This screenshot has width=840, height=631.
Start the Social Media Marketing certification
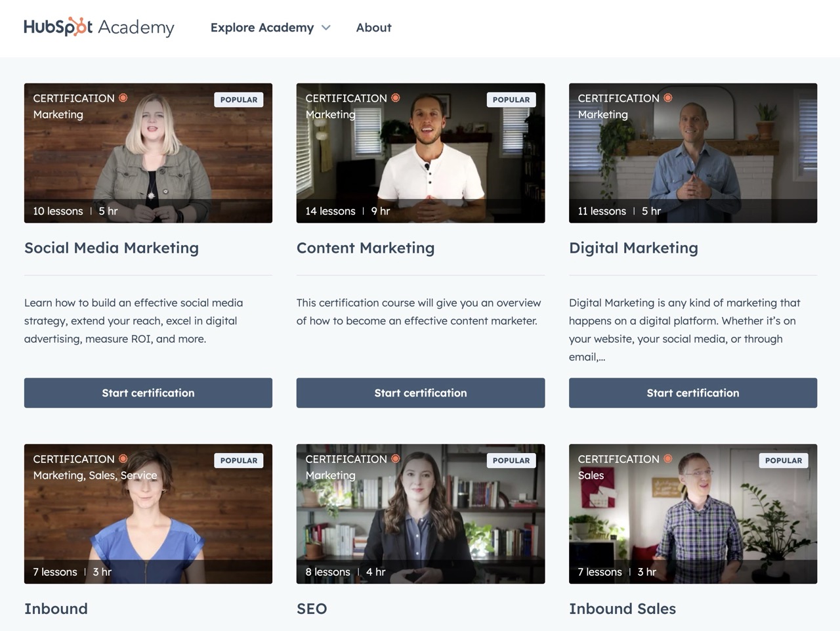pyautogui.click(x=148, y=393)
